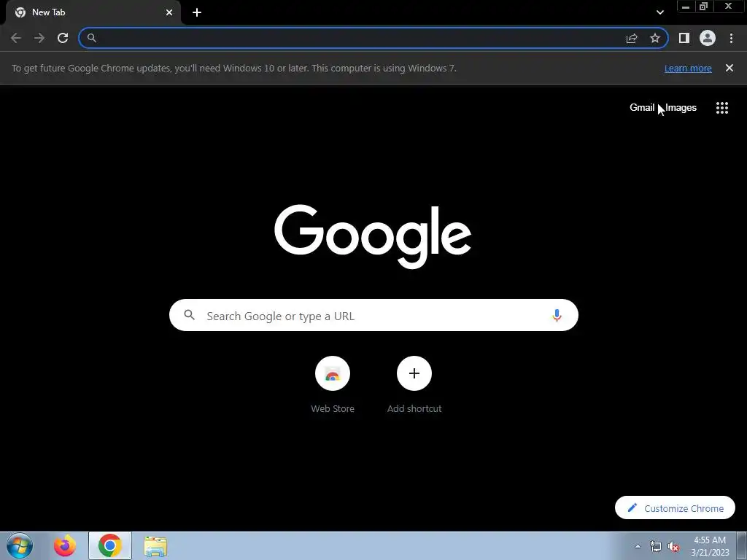Image resolution: width=747 pixels, height=560 pixels.
Task: Show hidden system tray icons
Action: click(x=638, y=546)
